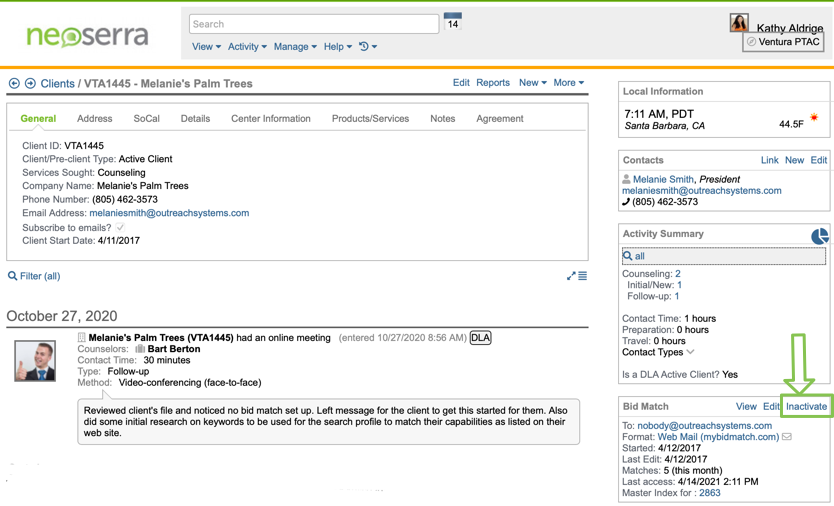Open the recent history dropdown
This screenshot has height=506, width=834.
[368, 47]
